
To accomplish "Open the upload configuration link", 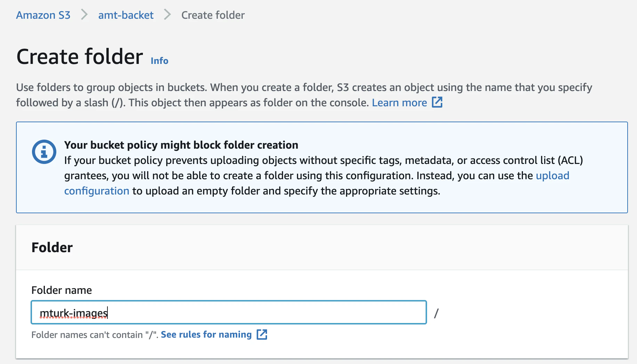I will pyautogui.click(x=552, y=175).
